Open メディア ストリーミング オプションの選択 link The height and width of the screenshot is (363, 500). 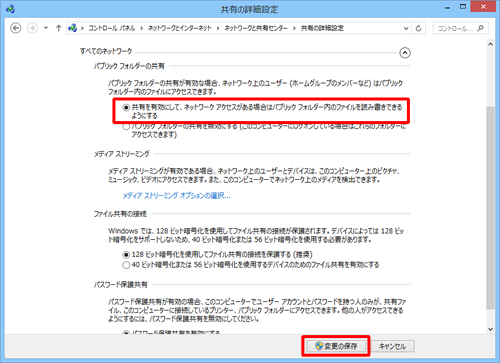pos(176,196)
